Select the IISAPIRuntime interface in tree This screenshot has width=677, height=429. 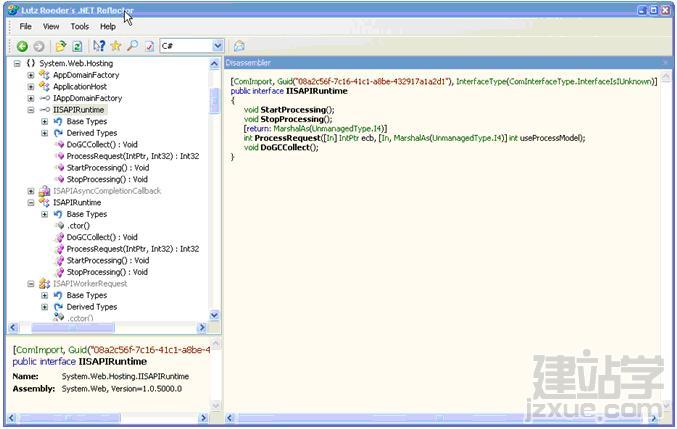click(79, 110)
